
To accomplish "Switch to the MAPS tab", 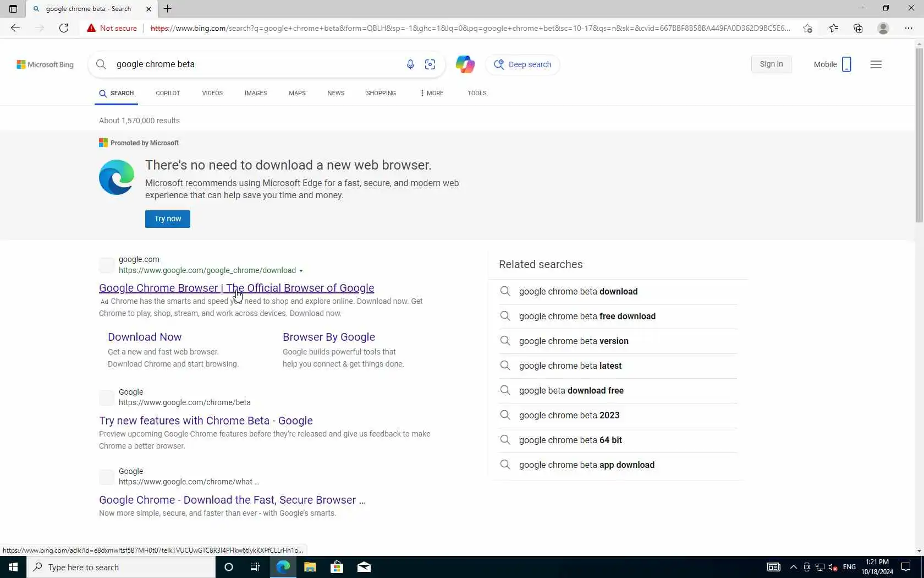I will pyautogui.click(x=297, y=93).
